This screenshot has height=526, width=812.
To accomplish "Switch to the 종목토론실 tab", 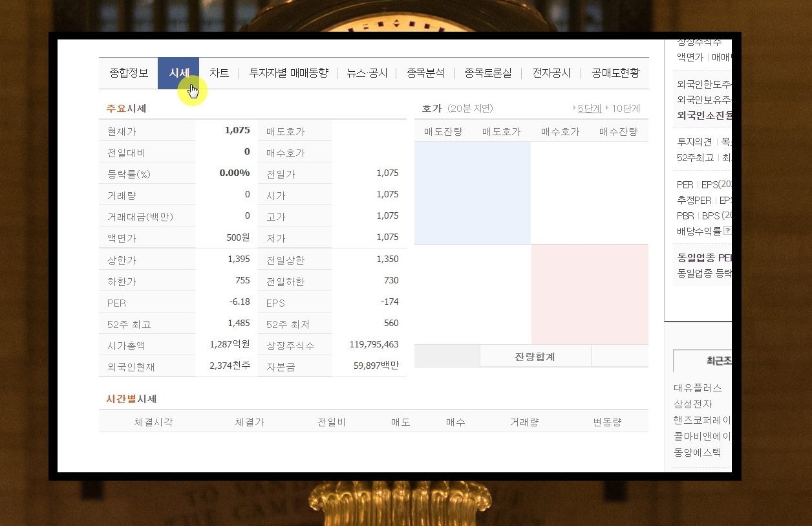I will [x=487, y=73].
